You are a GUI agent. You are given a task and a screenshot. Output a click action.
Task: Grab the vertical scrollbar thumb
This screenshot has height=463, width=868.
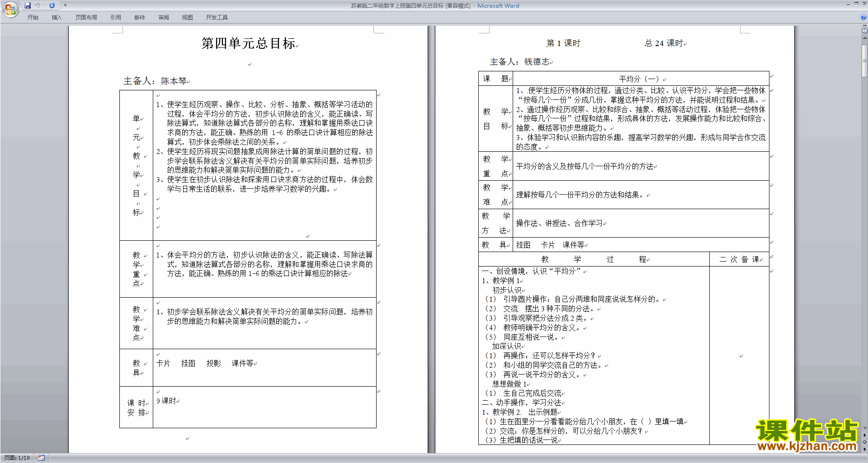coord(865,60)
